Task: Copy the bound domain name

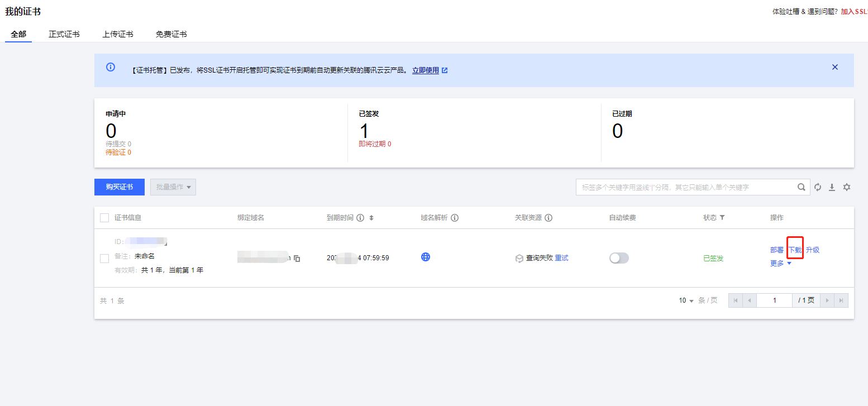Action: click(x=297, y=259)
